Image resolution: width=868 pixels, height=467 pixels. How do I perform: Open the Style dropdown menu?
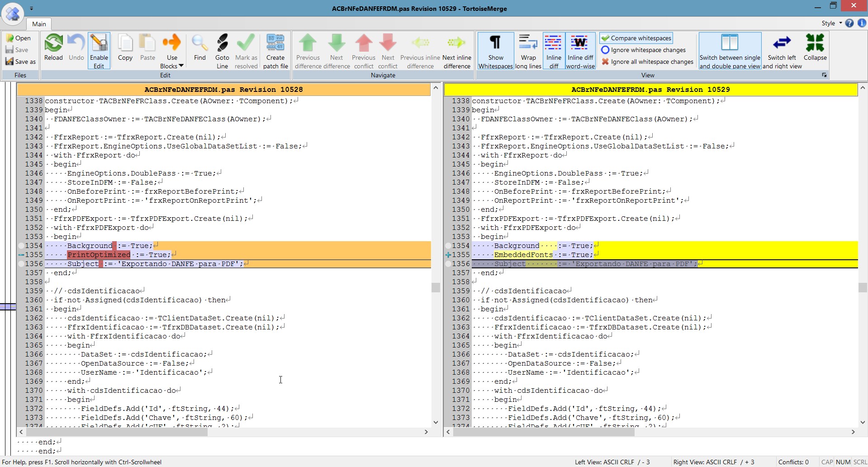click(x=831, y=23)
